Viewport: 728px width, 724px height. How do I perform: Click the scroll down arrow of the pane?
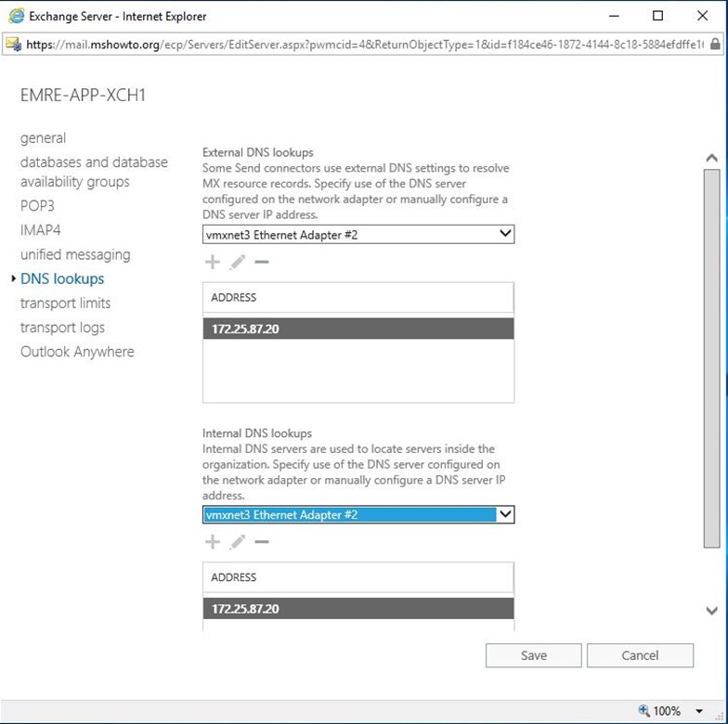coord(711,611)
